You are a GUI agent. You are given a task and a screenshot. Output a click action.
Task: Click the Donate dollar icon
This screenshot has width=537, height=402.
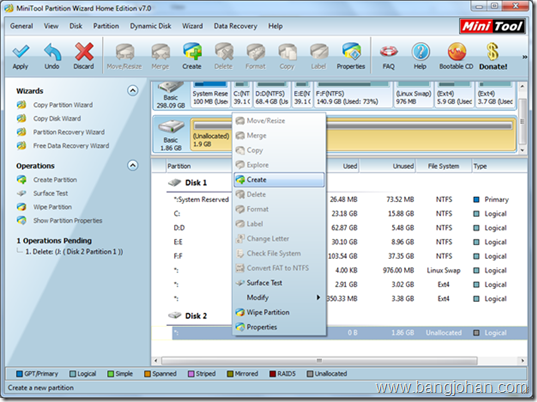pos(492,52)
